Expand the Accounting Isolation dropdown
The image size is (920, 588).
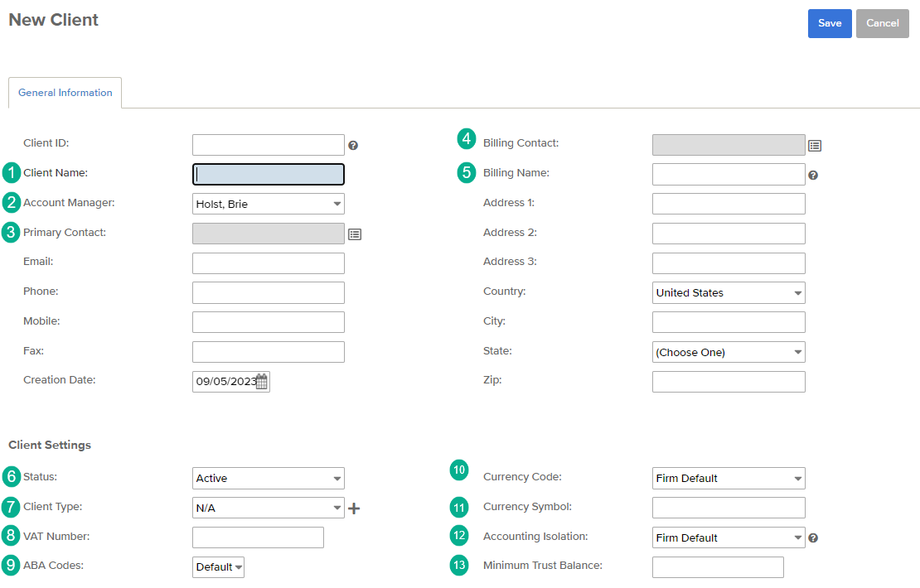tap(729, 538)
